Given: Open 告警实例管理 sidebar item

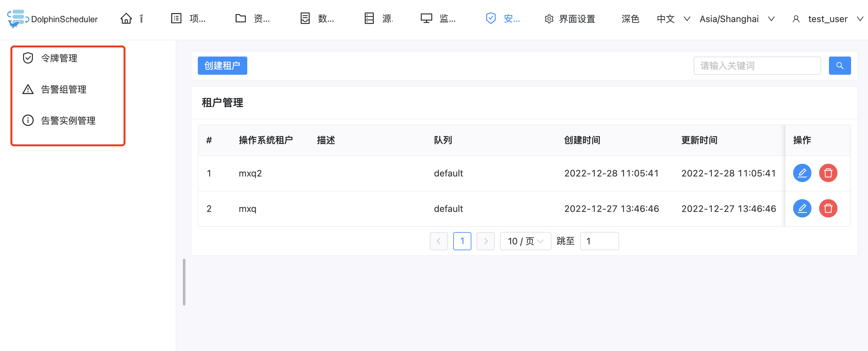Looking at the screenshot, I should pos(68,121).
